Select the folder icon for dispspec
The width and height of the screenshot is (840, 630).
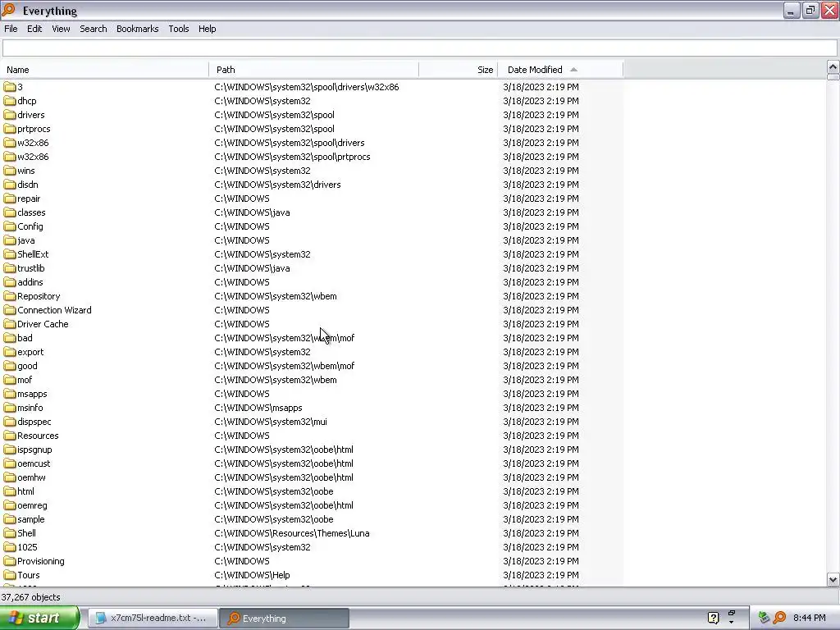point(10,421)
